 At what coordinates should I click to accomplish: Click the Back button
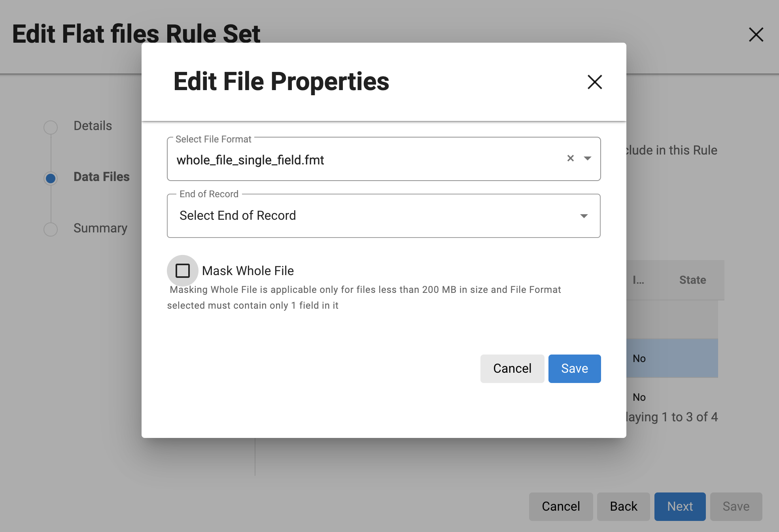[x=623, y=506]
